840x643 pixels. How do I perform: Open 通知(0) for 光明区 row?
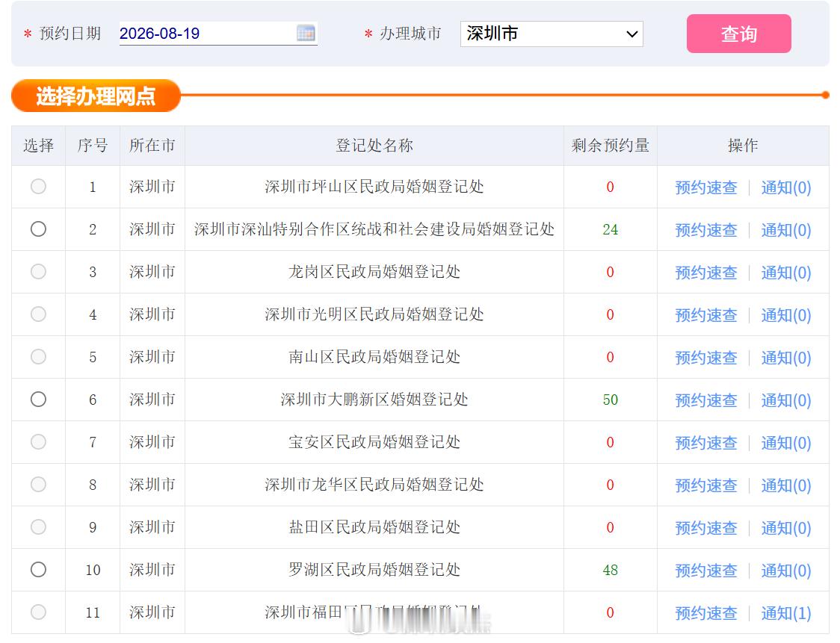coord(786,315)
